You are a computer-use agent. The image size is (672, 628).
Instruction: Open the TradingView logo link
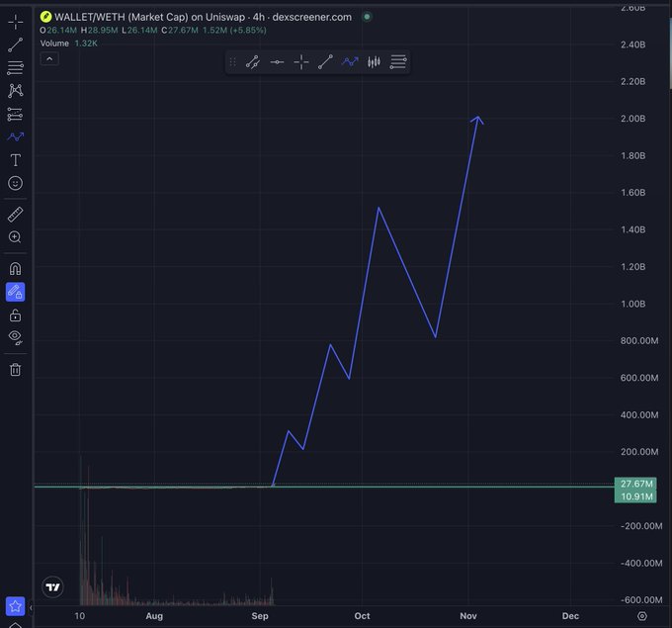(x=52, y=587)
